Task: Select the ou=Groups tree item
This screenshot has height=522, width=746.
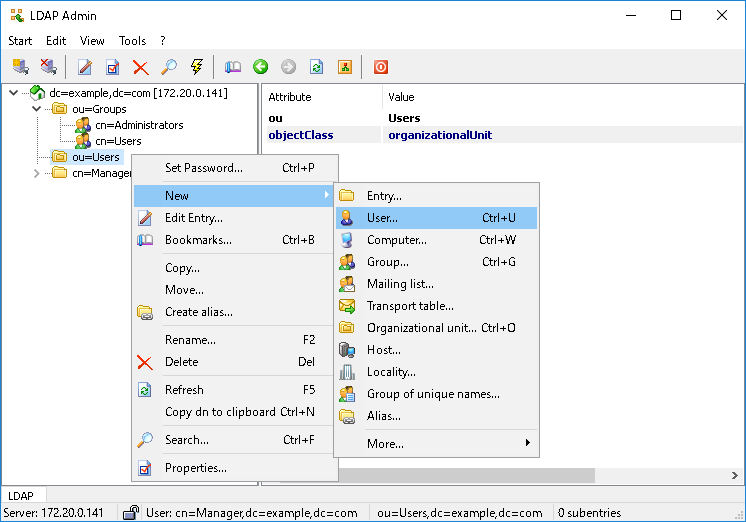Action: click(99, 109)
